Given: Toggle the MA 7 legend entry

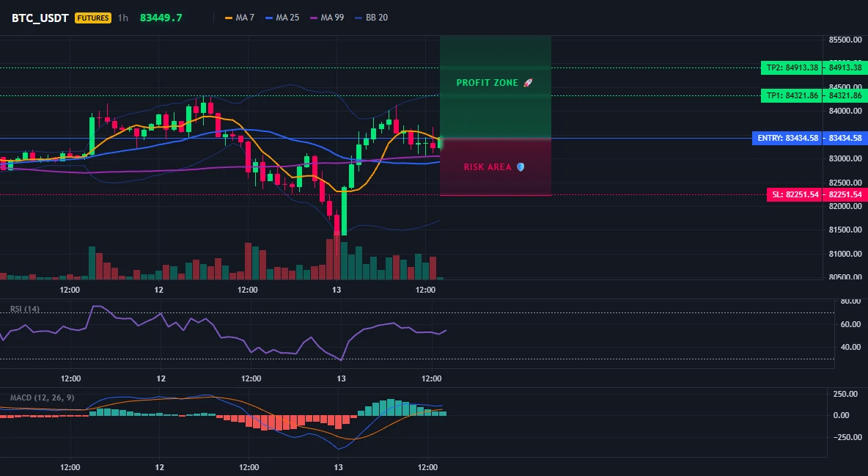Looking at the screenshot, I should coord(240,18).
